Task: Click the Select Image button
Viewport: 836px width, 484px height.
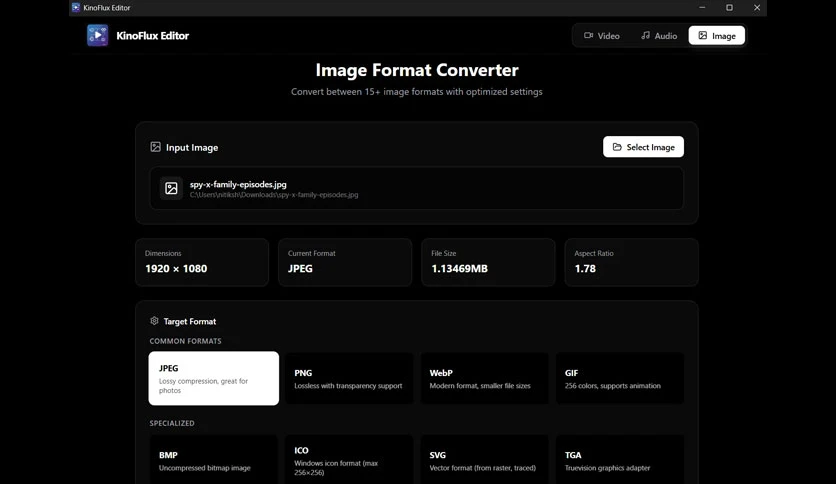Action: [x=644, y=147]
